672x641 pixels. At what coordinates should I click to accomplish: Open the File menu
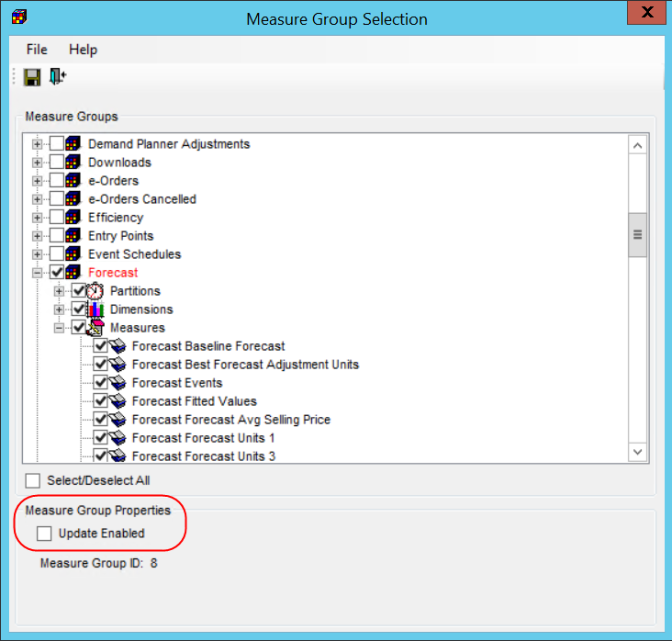37,50
